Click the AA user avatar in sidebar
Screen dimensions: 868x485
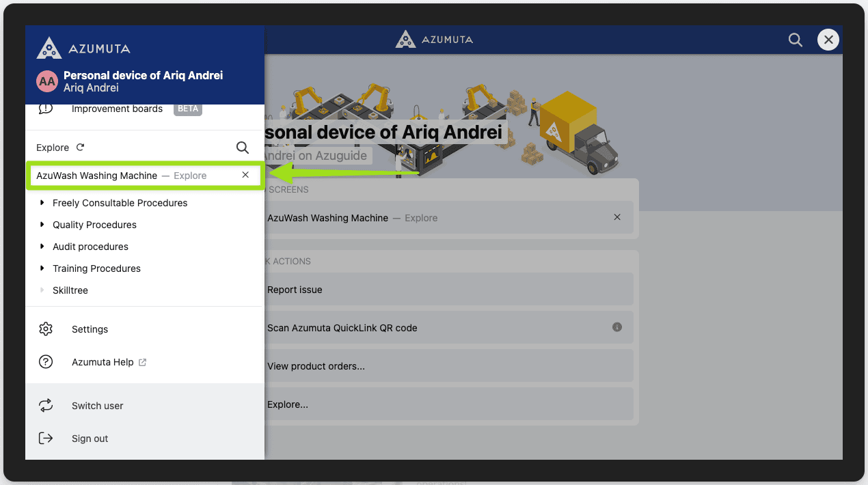pyautogui.click(x=47, y=81)
